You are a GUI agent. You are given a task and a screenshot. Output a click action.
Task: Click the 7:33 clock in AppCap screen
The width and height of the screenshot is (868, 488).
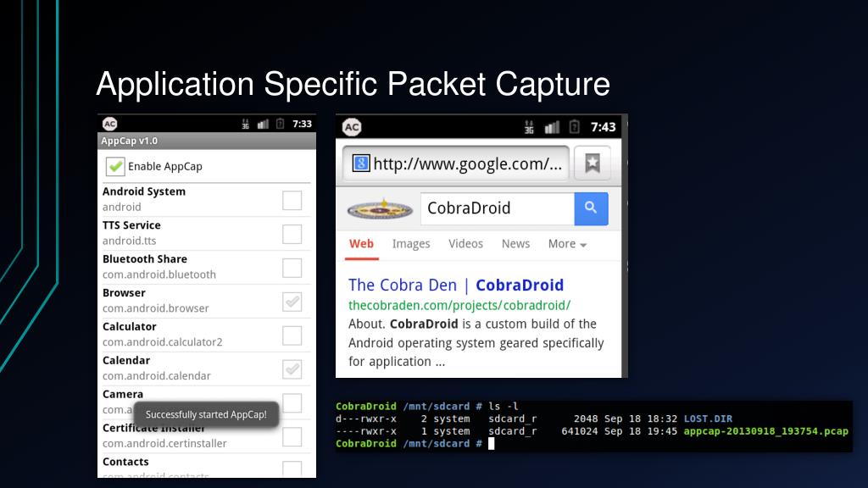coord(303,124)
